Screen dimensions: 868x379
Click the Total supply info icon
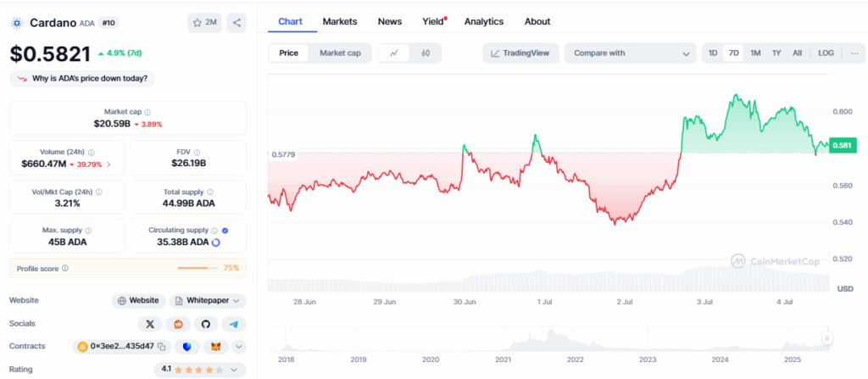coord(209,192)
